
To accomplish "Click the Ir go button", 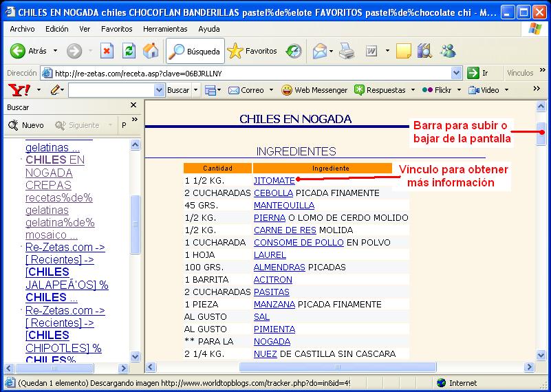I will pos(478,73).
